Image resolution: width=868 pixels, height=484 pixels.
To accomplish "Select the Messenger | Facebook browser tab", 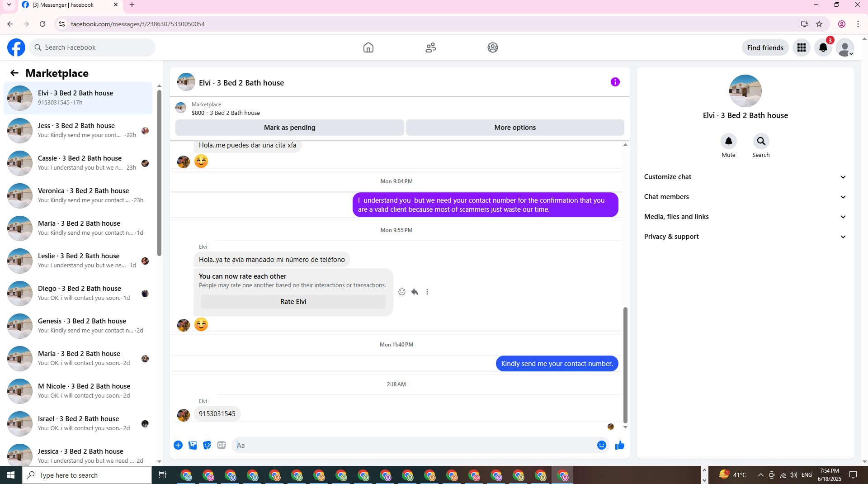I will click(69, 5).
